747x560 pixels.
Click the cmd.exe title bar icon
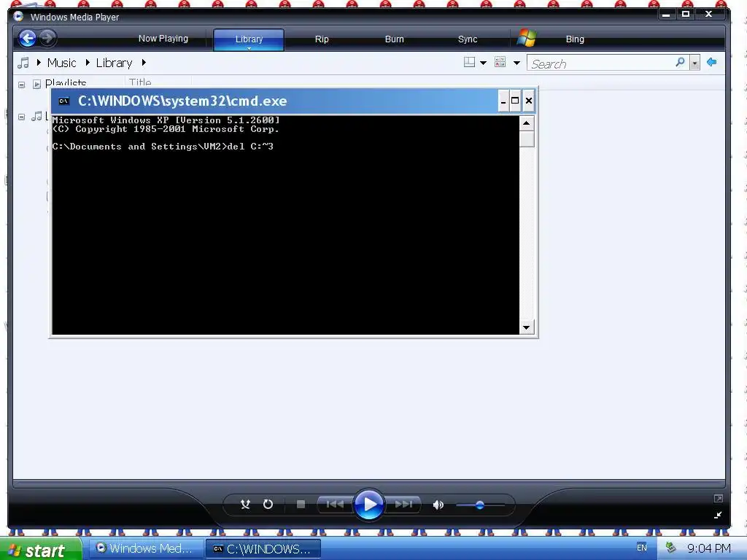click(64, 101)
